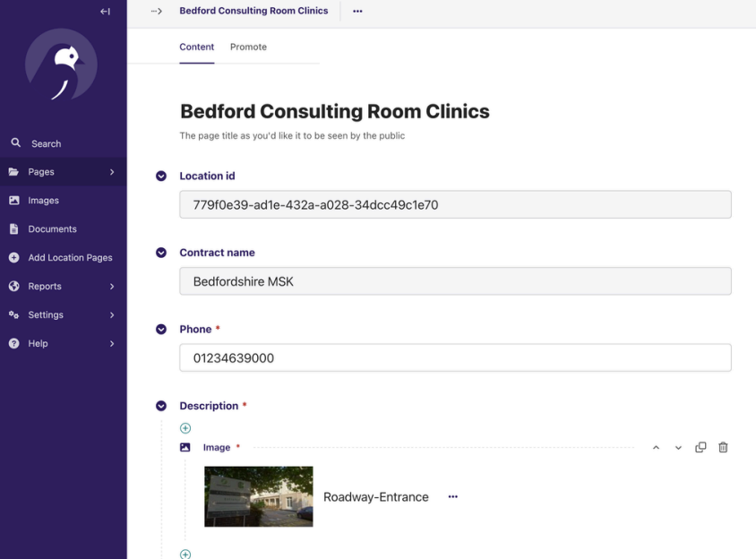Collapse the Contract name section
This screenshot has width=756, height=559.
[161, 253]
